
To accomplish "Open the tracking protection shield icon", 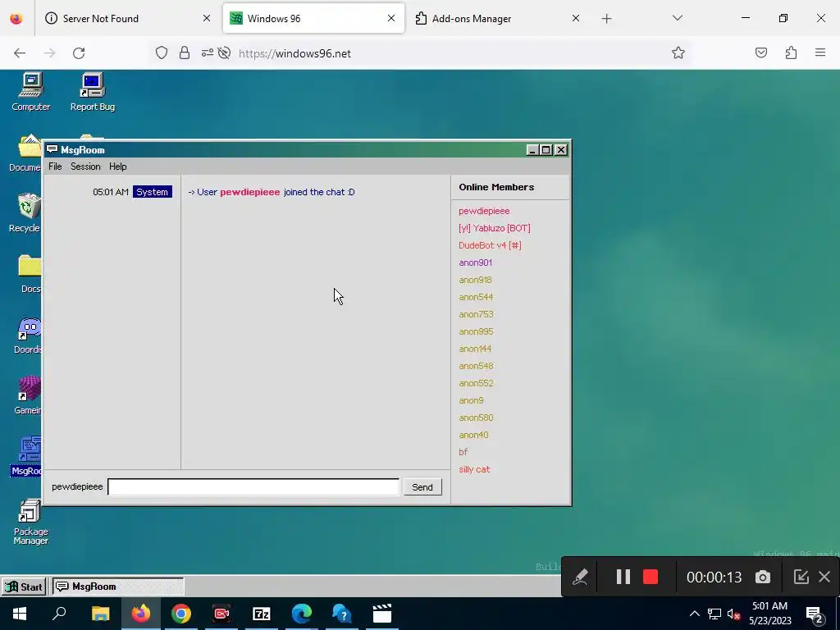I will (162, 52).
